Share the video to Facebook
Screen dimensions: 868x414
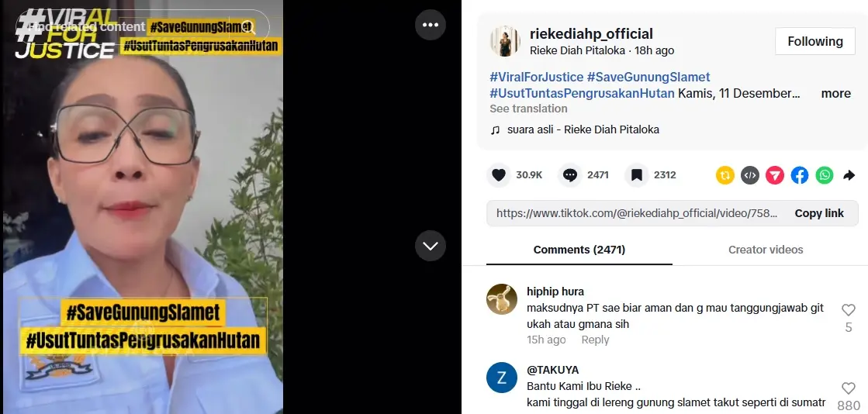(800, 175)
